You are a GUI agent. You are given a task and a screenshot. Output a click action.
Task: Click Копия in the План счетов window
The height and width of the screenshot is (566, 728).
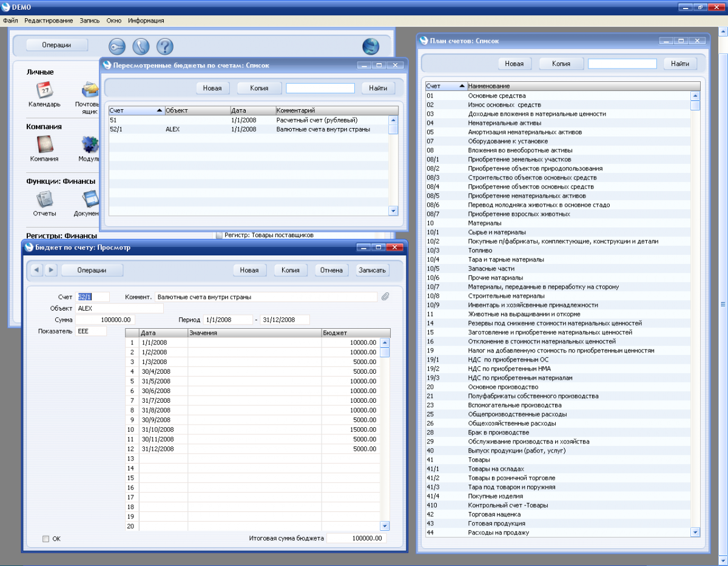click(561, 64)
